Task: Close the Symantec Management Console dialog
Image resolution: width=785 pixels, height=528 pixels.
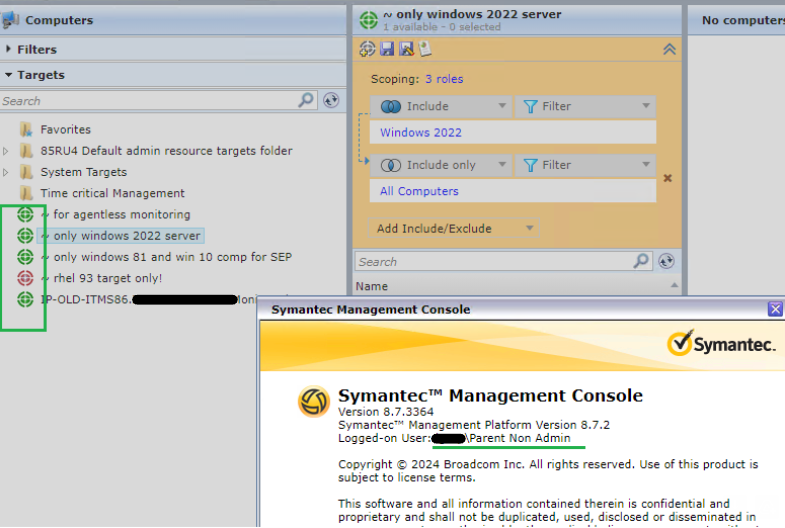Action: 775,309
